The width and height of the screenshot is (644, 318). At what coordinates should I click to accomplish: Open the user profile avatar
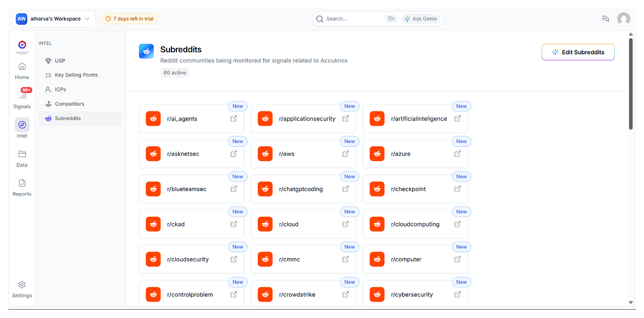[x=624, y=19]
